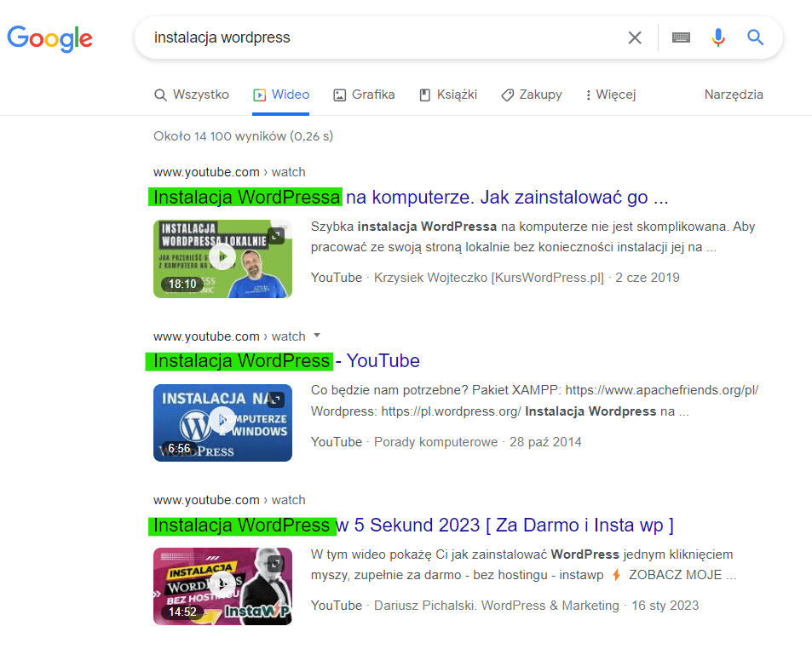
Task: Open the Więcej options menu
Action: click(x=610, y=94)
